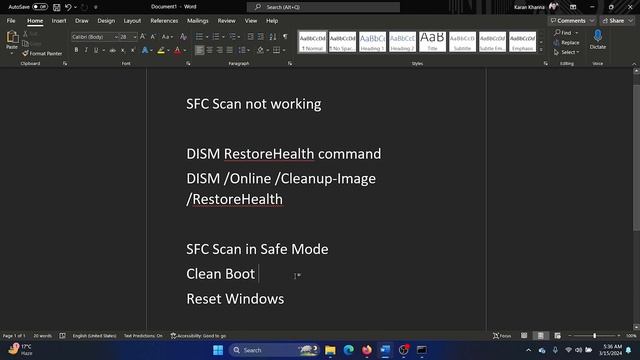The image size is (640, 360).
Task: Switch to Print Layout view
Action: (540, 336)
